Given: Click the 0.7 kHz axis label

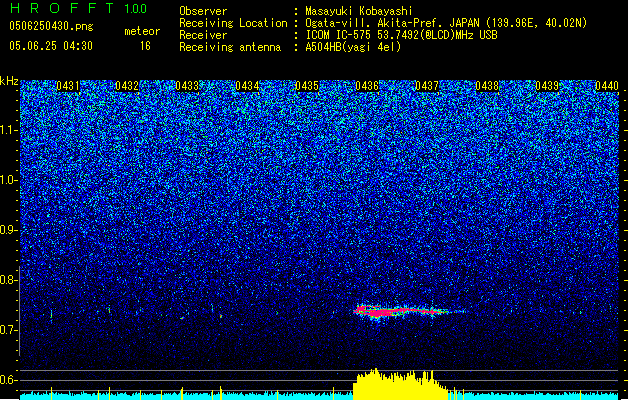Looking at the screenshot, I should click(9, 330).
